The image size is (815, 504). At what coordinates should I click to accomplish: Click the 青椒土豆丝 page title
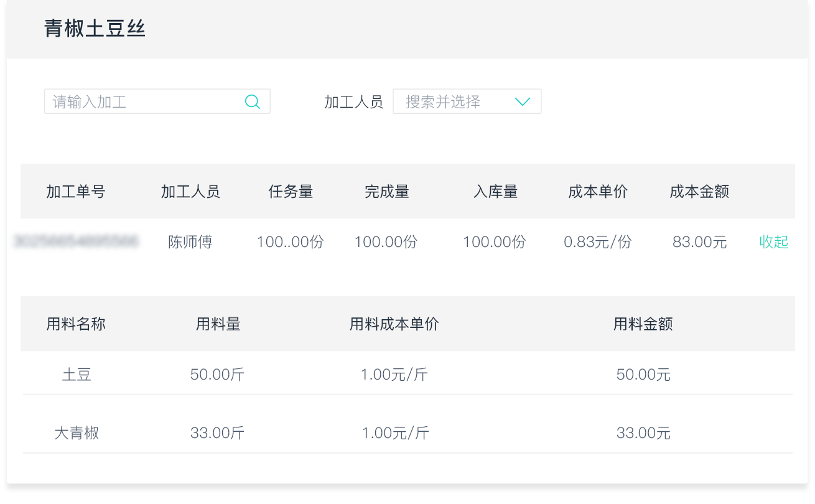click(x=95, y=29)
